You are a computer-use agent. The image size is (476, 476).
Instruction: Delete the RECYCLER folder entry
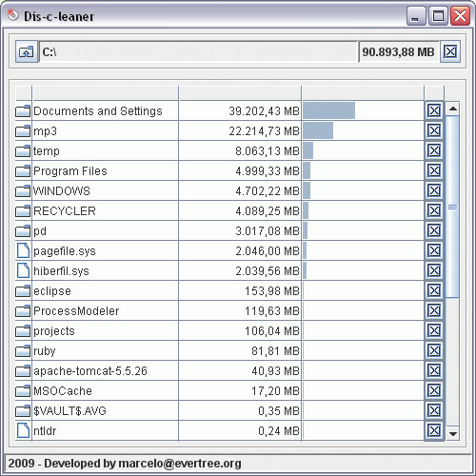(x=434, y=210)
